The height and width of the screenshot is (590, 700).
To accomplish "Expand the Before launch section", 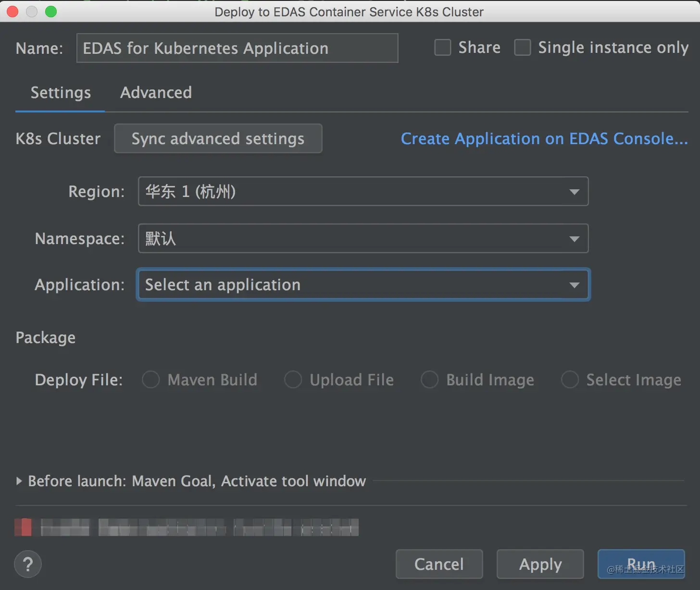I will [19, 481].
